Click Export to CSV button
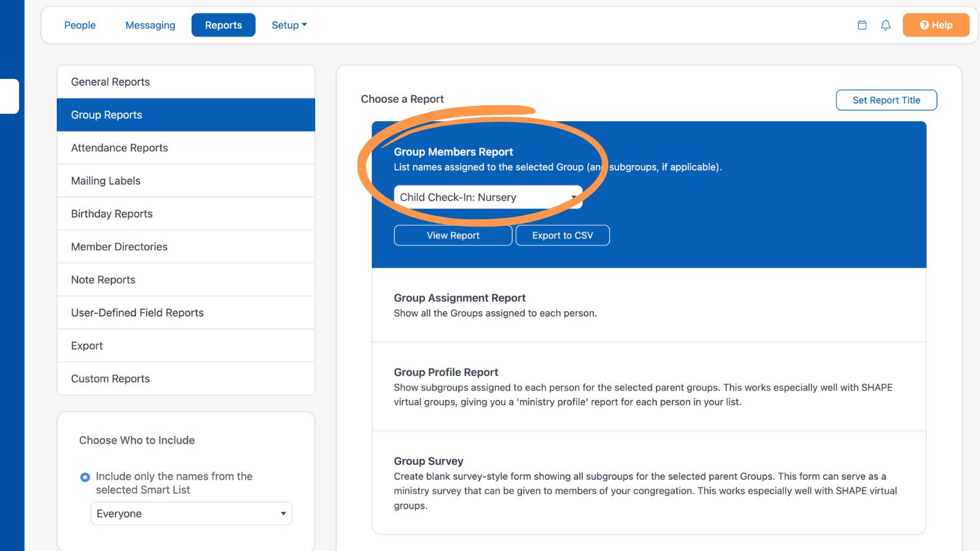980x551 pixels. [562, 235]
